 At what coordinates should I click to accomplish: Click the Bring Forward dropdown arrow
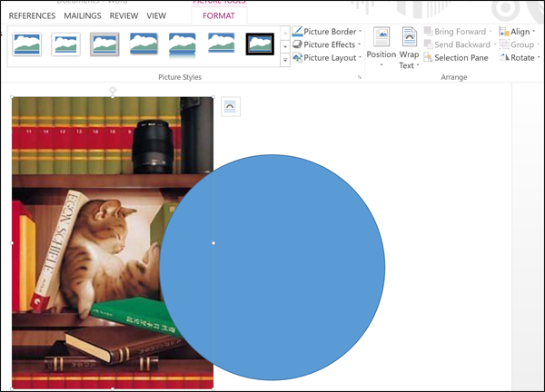tap(490, 32)
